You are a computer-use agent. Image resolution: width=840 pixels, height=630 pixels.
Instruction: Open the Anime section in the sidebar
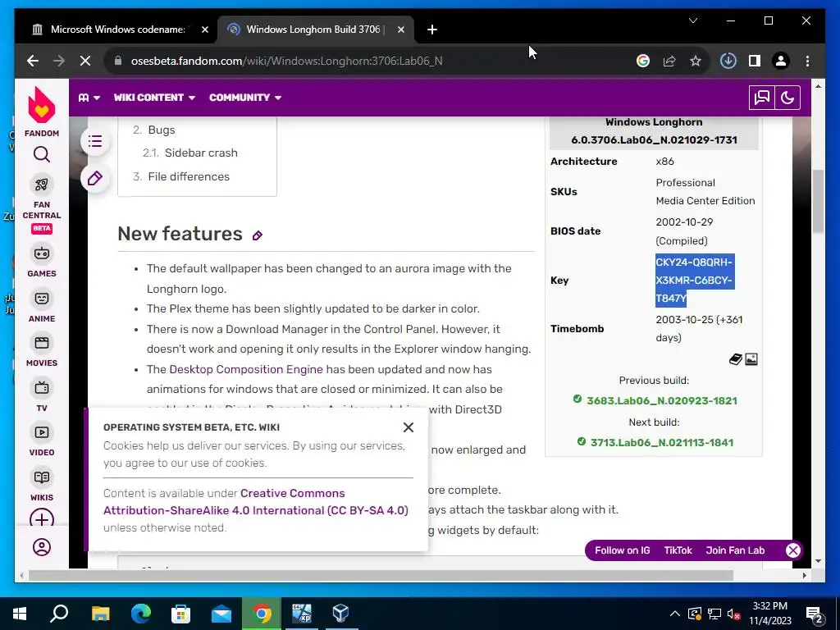click(x=42, y=307)
